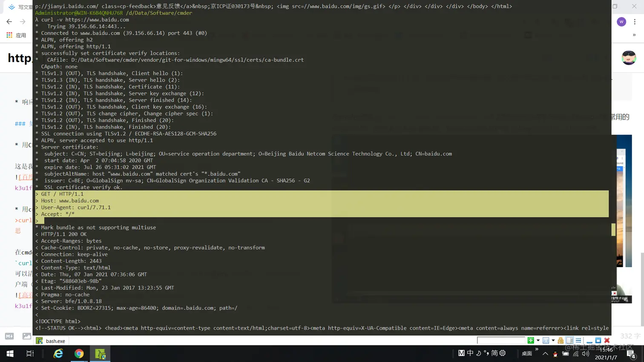Image resolution: width=644 pixels, height=362 pixels.
Task: Switch to Google Chrome on the taskbar
Action: (79, 353)
